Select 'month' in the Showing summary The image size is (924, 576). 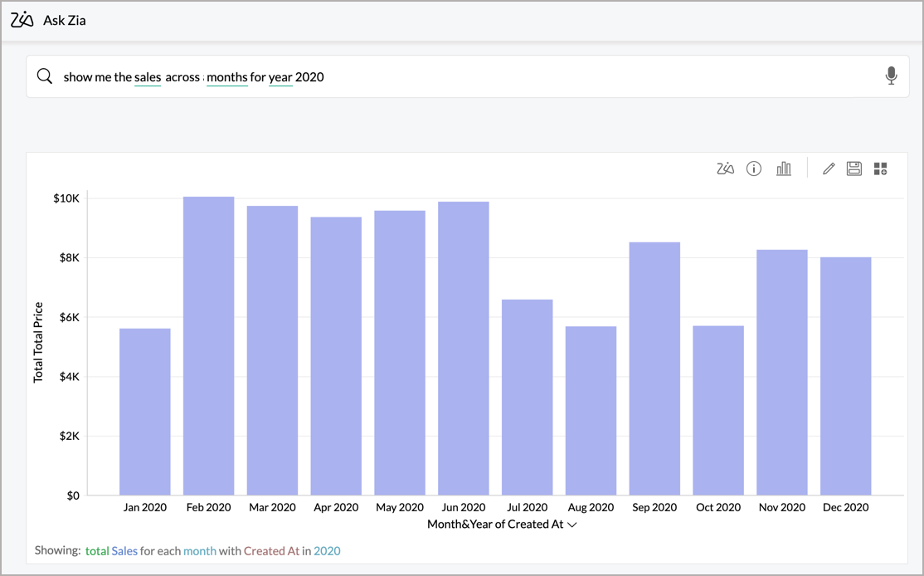(x=199, y=550)
